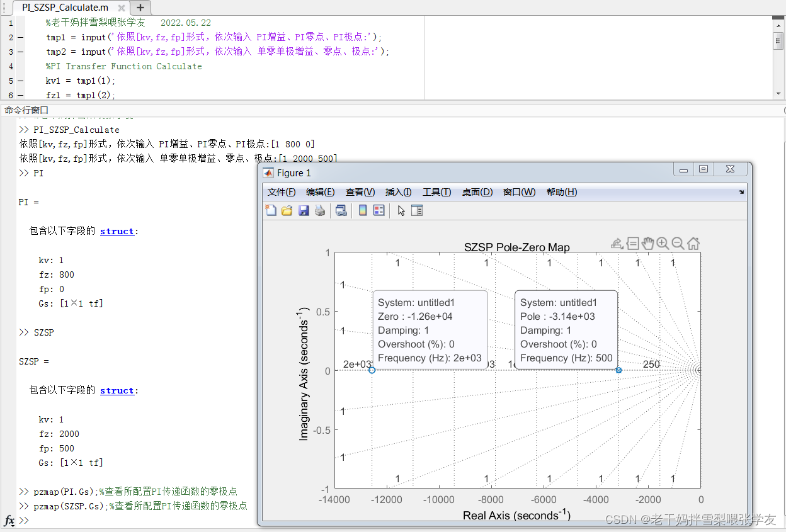Click Real Axis label text
Screen dimensions: 786x532
(517, 515)
